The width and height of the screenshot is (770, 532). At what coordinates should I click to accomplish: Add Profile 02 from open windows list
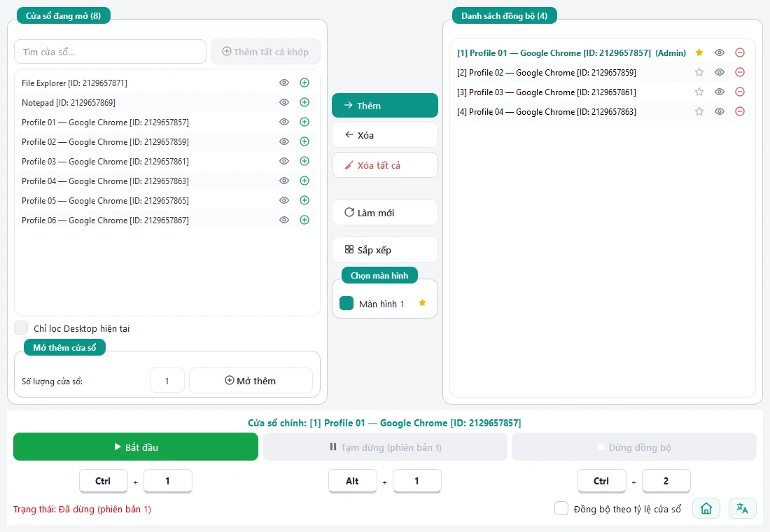(x=304, y=141)
